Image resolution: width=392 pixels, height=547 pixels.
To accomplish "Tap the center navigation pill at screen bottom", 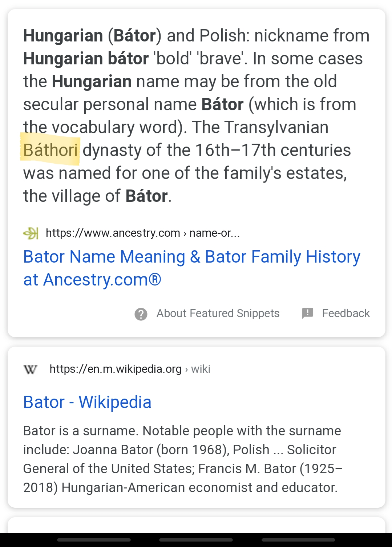I will tap(196, 540).
